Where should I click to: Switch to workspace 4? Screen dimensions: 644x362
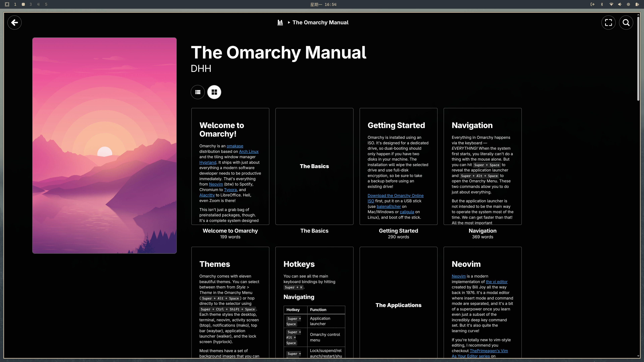(x=38, y=4)
